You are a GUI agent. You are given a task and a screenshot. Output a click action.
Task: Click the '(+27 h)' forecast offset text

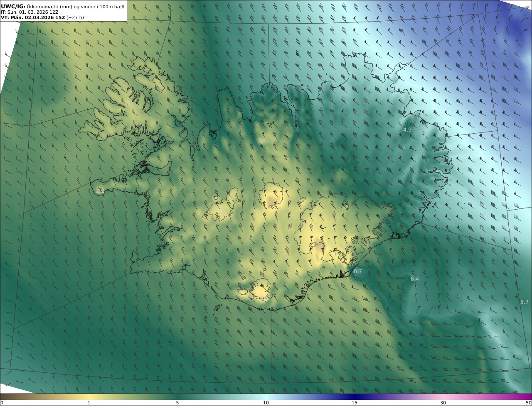pyautogui.click(x=75, y=17)
